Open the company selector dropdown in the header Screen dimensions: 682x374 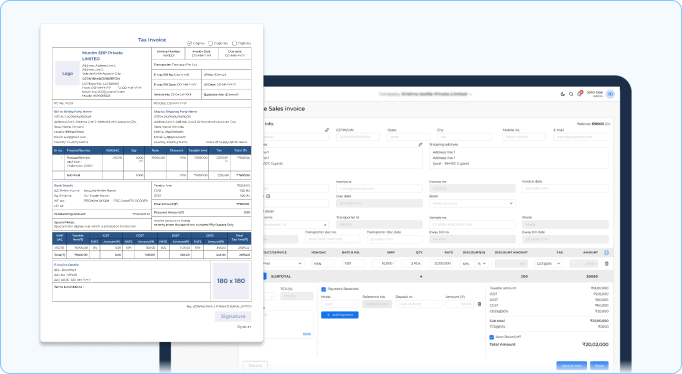(x=425, y=94)
